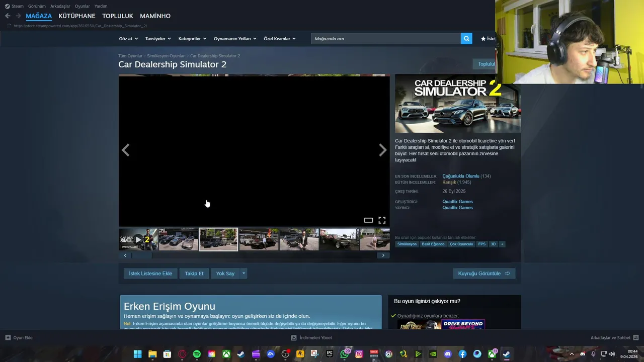Screen dimensions: 644x362
Task: Open Opera GX browser from taskbar
Action: point(182,354)
